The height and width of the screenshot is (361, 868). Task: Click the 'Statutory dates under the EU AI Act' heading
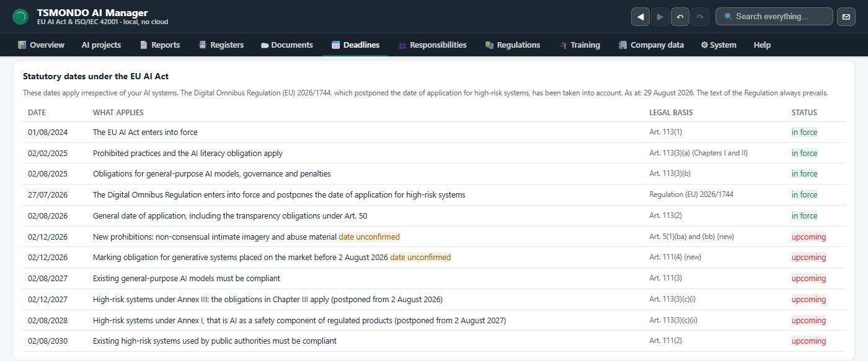point(95,76)
